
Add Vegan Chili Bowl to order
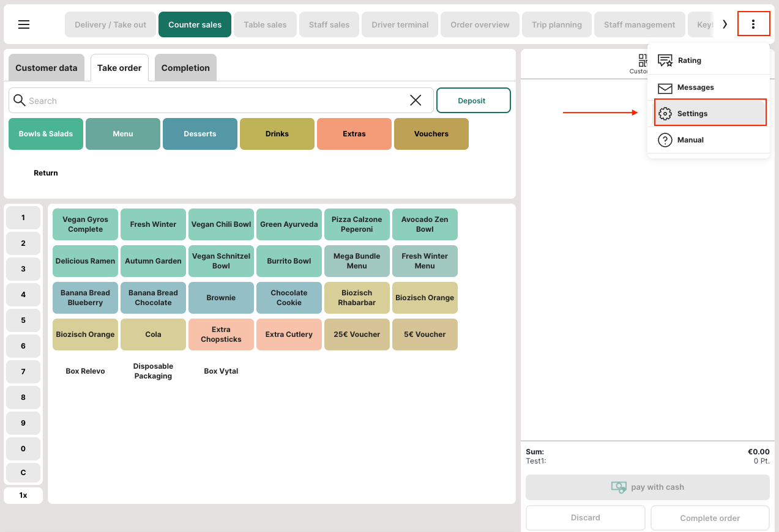coord(222,224)
